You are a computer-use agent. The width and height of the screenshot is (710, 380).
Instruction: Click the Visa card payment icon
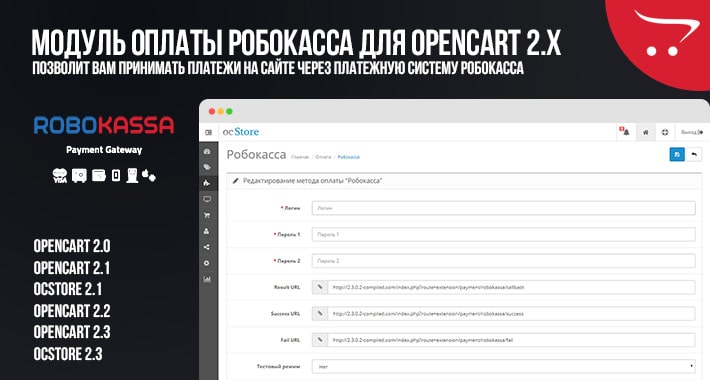pos(60,176)
